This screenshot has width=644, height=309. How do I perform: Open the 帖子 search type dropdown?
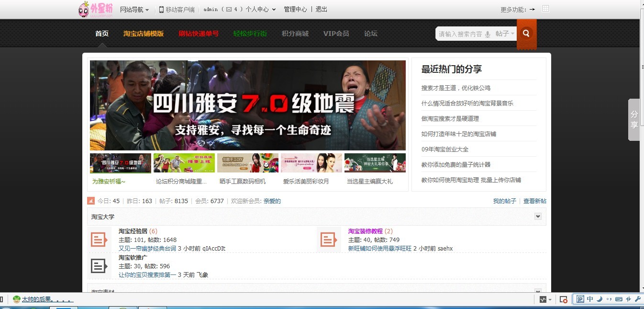click(x=505, y=34)
